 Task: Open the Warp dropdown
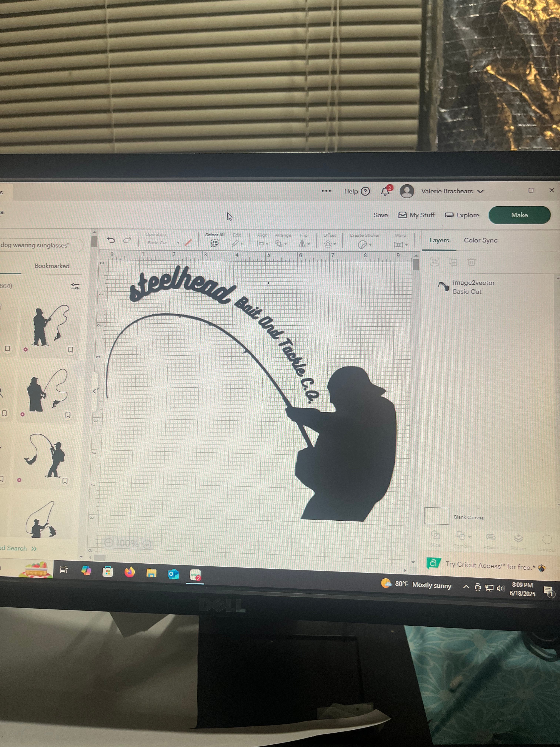(x=400, y=245)
